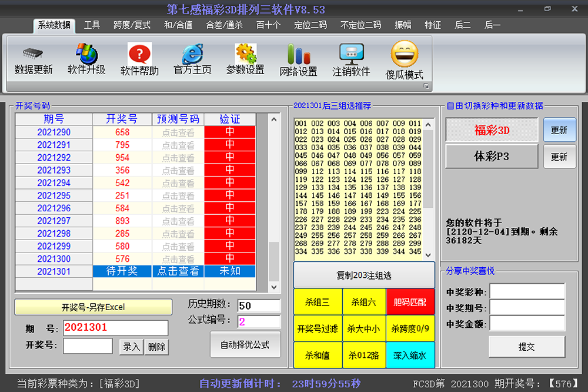Open the 跨度/复式 menu tab

click(132, 25)
